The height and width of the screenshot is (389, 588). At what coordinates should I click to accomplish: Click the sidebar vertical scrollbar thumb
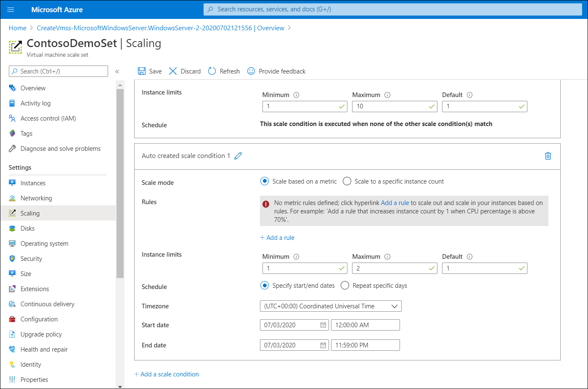coord(120,184)
